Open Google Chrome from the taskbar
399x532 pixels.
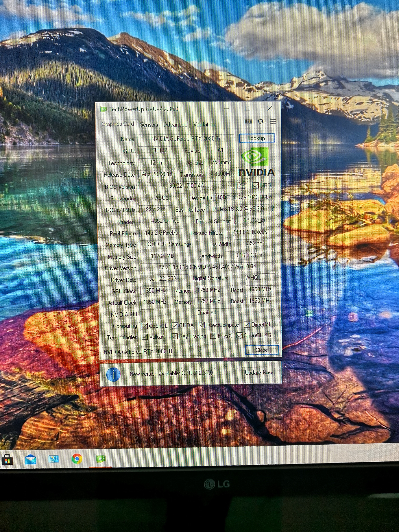(77, 459)
